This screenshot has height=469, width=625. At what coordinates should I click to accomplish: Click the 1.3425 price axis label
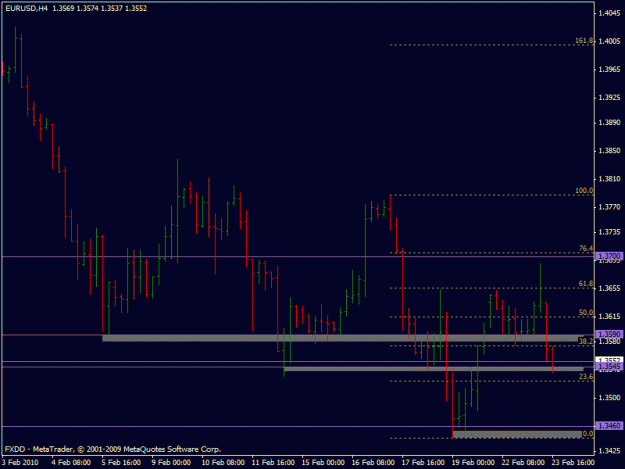(609, 451)
